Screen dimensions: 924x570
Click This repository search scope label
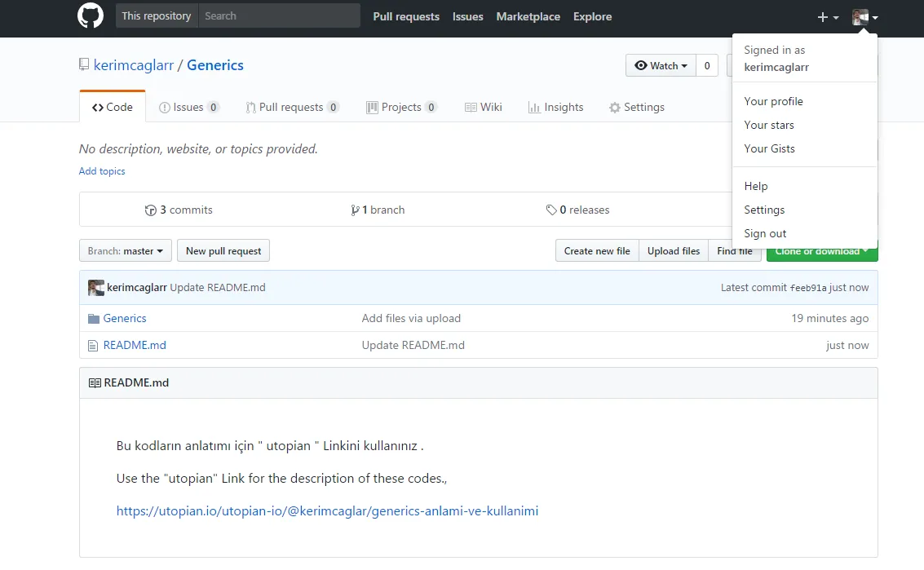[156, 16]
